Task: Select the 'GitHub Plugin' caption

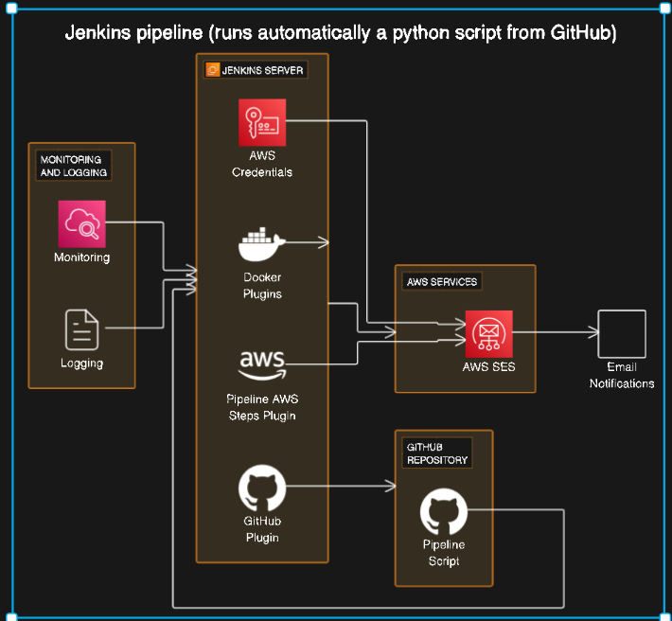Action: click(x=262, y=529)
